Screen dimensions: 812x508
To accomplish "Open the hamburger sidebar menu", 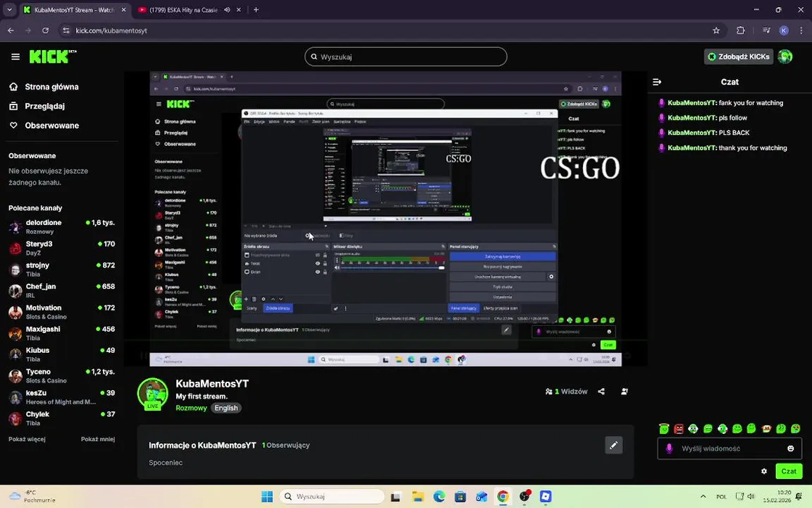I will (16, 56).
